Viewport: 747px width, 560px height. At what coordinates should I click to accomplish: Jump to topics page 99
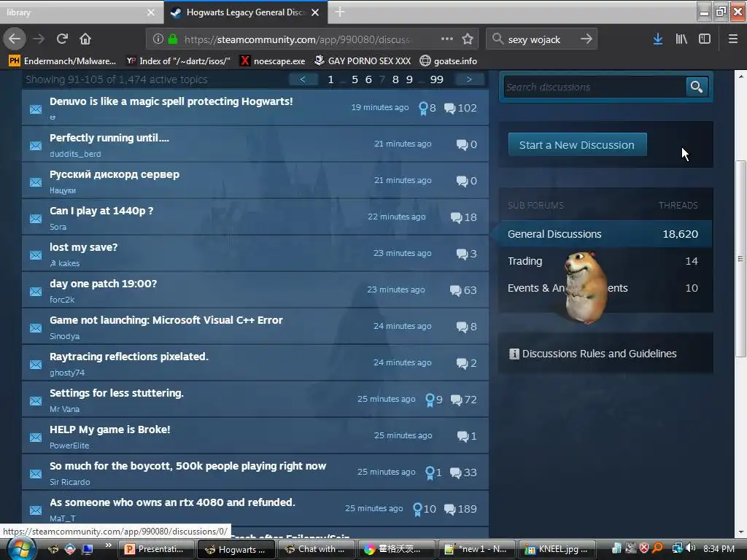tap(436, 79)
